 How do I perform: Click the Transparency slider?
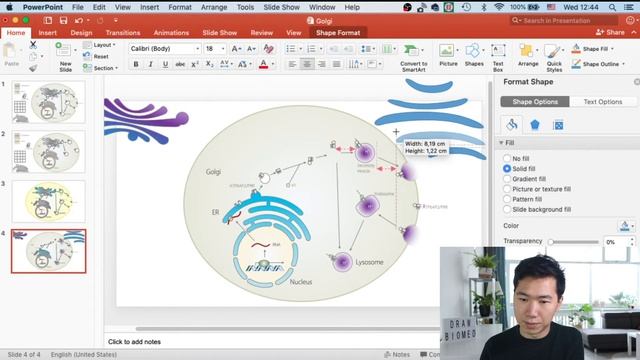(x=574, y=242)
